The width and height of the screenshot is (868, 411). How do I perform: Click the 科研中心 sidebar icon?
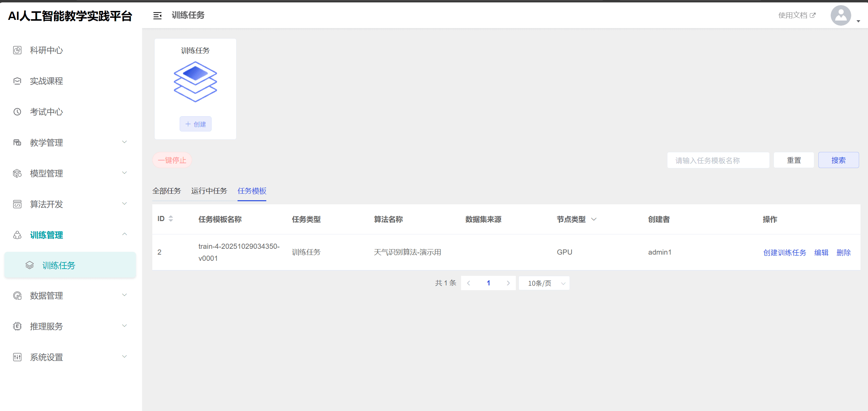pos(17,50)
